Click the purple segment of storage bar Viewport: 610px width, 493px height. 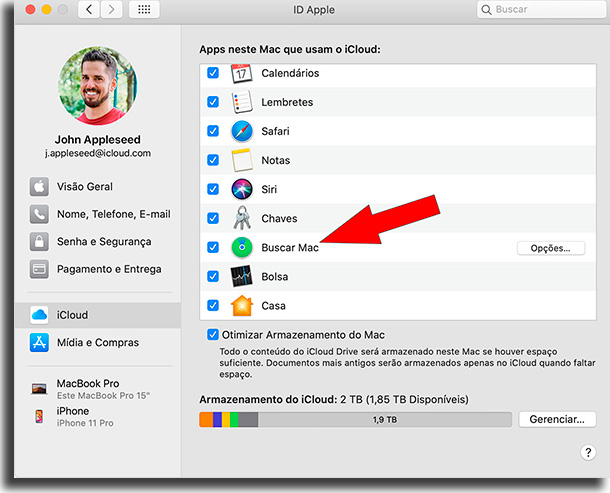point(217,419)
